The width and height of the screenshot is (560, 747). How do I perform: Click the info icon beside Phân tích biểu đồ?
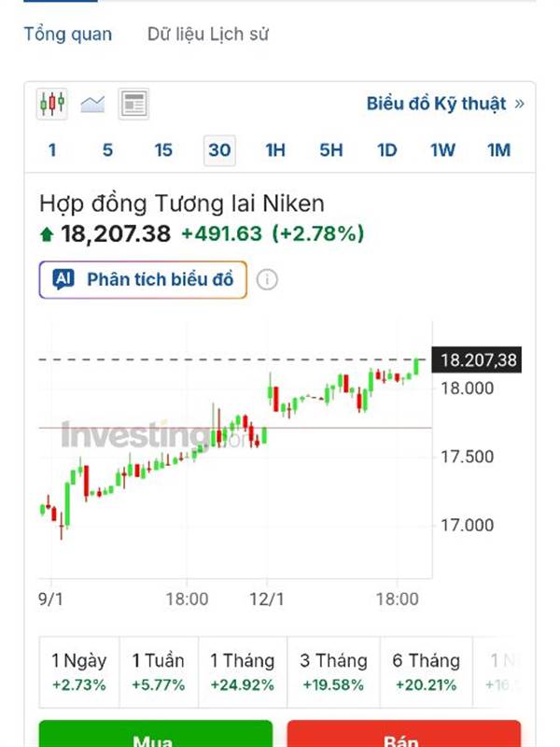267,279
